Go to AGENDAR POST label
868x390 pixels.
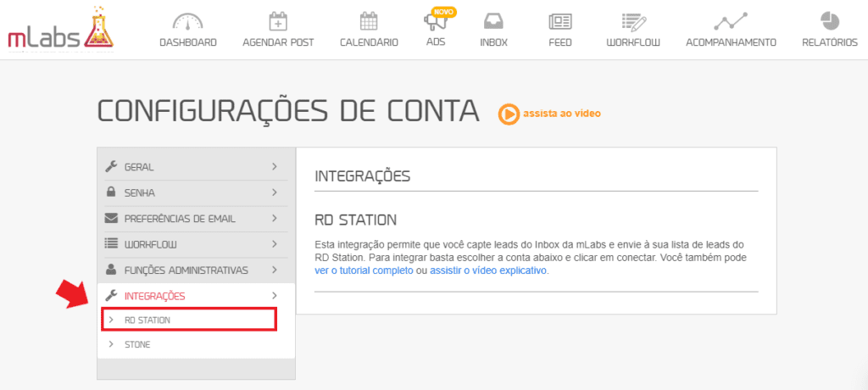(278, 42)
